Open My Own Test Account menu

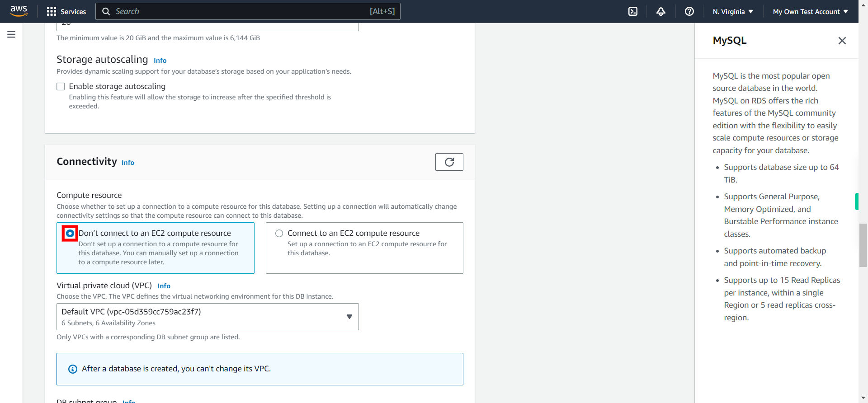[810, 12]
